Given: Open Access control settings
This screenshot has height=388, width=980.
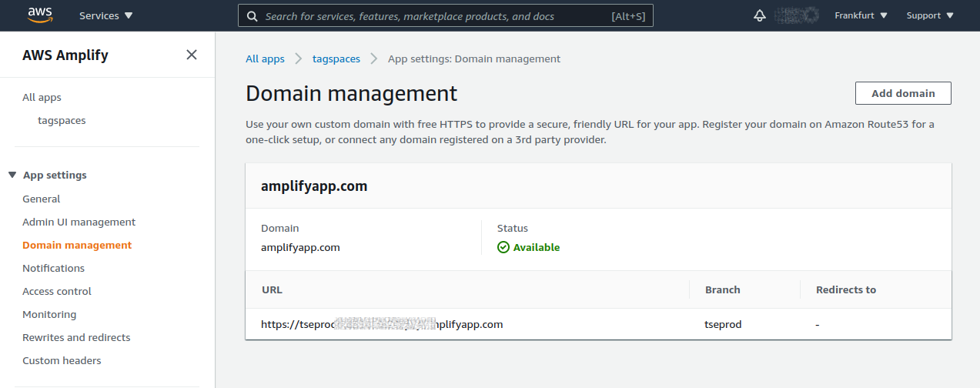Looking at the screenshot, I should click(57, 291).
